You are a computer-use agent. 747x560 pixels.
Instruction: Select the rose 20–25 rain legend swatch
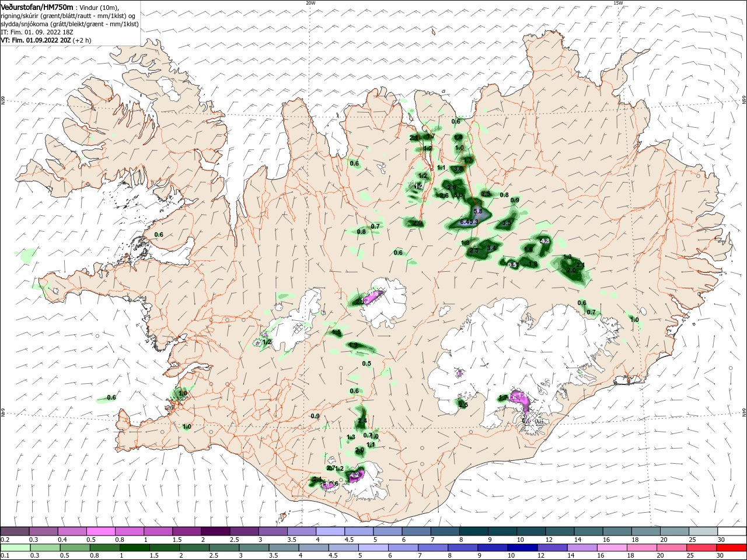click(x=671, y=548)
